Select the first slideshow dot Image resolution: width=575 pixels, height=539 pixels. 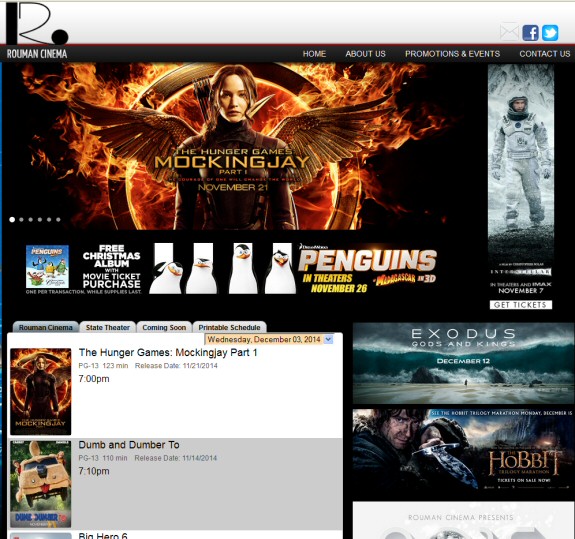[x=12, y=219]
